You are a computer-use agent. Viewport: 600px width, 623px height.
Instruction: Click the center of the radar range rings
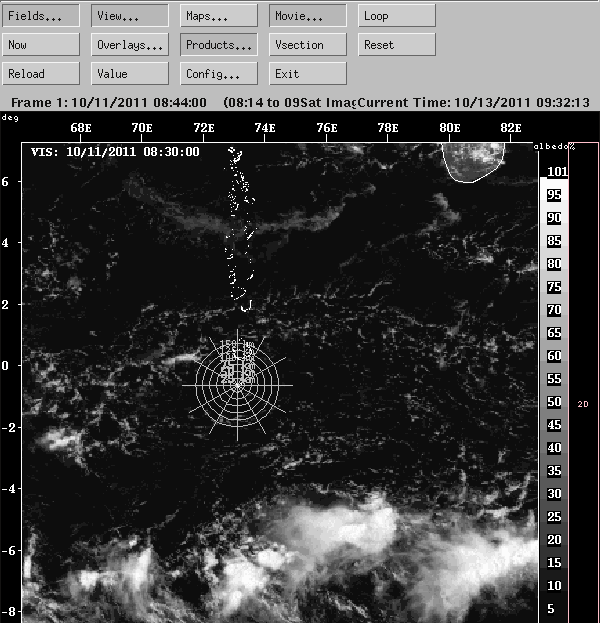click(238, 385)
